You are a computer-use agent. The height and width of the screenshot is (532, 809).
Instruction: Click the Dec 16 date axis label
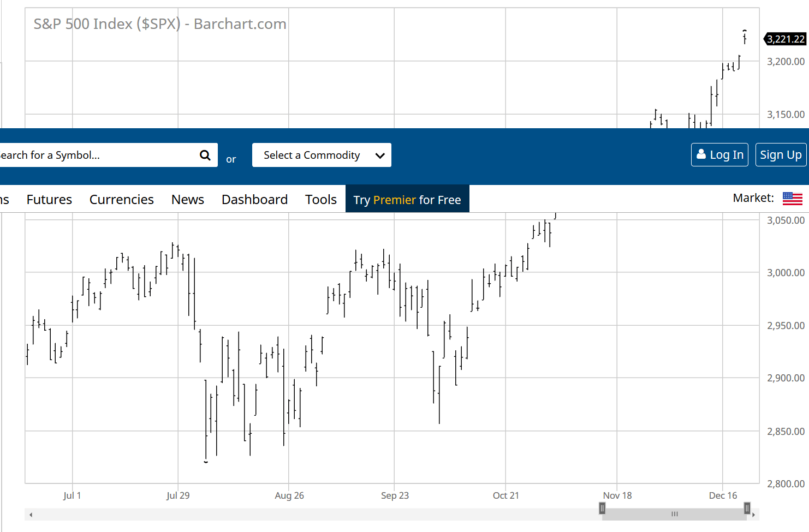723,495
